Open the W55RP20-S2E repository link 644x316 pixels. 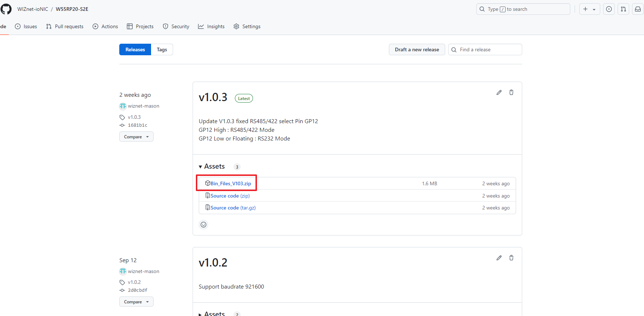click(x=72, y=9)
